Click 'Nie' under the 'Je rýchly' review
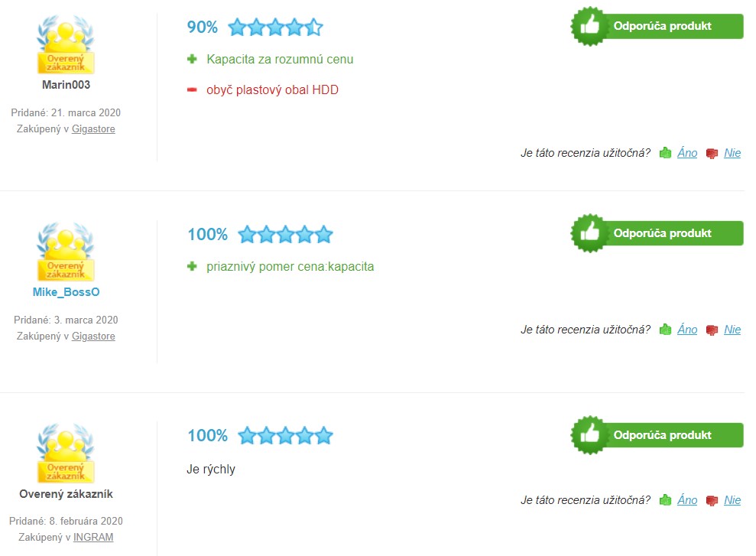Screen dimensions: 756x556 pyautogui.click(x=732, y=500)
